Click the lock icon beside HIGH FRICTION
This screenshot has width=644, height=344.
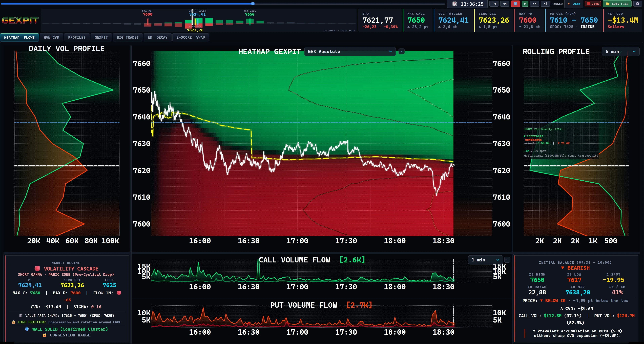tap(13, 322)
